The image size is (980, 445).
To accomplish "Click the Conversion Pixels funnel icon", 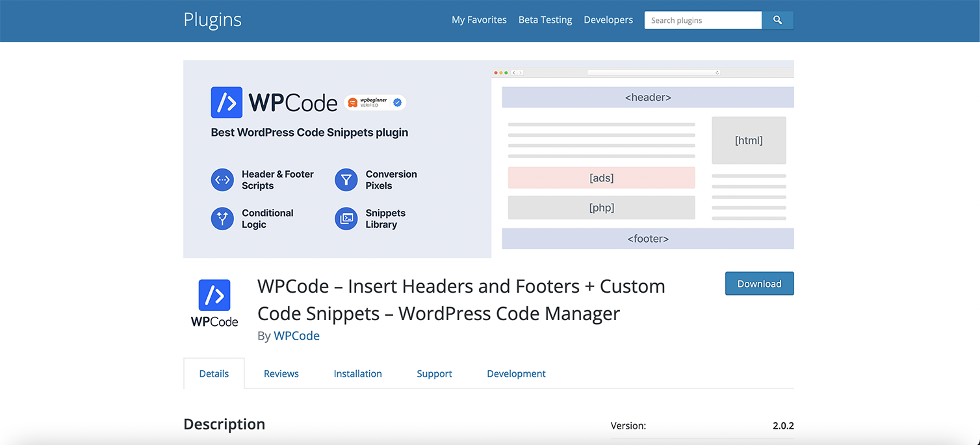I will tap(346, 180).
